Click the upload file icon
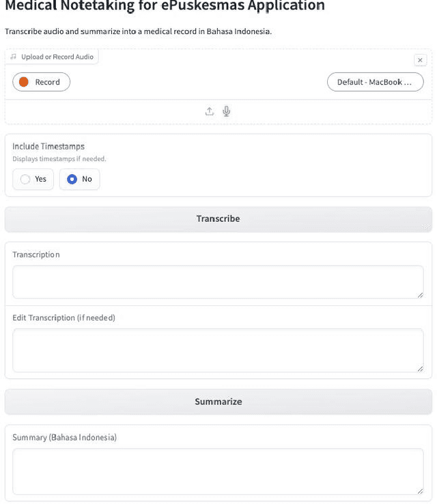Image resolution: width=437 pixels, height=504 pixels. tap(210, 111)
